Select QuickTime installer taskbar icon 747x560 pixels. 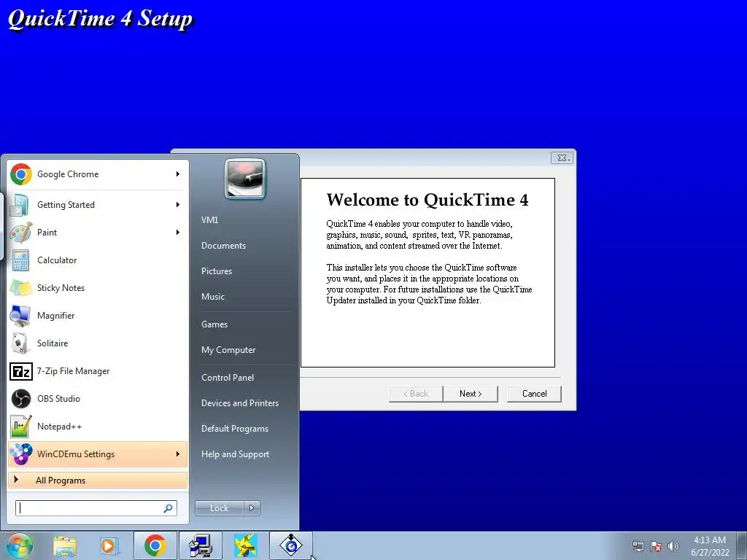[290, 545]
